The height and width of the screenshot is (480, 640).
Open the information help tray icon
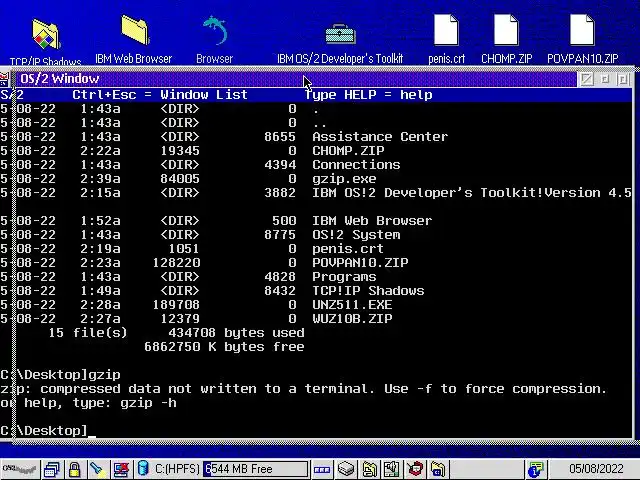click(x=536, y=469)
